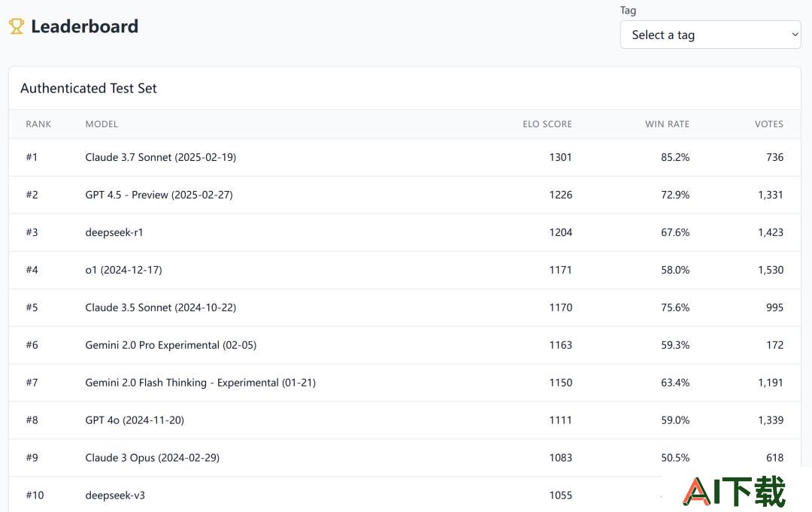The height and width of the screenshot is (512, 812).
Task: Click ELO score 1150
Action: point(560,383)
